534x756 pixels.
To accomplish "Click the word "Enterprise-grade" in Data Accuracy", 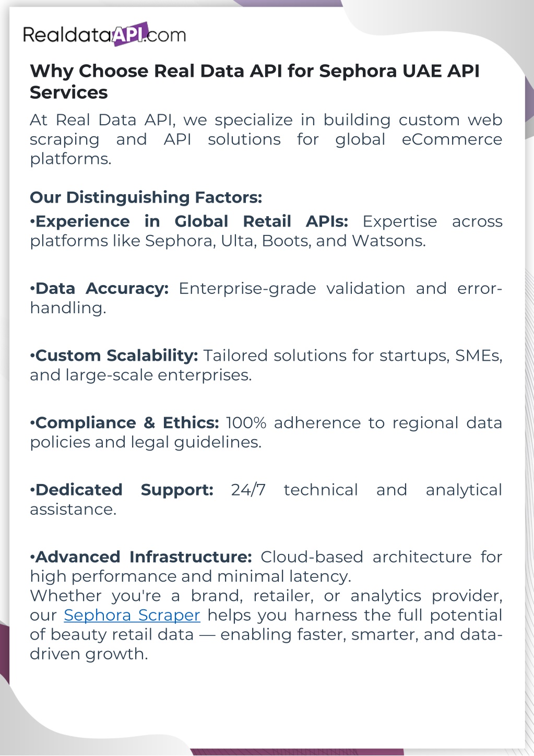I will click(247, 288).
